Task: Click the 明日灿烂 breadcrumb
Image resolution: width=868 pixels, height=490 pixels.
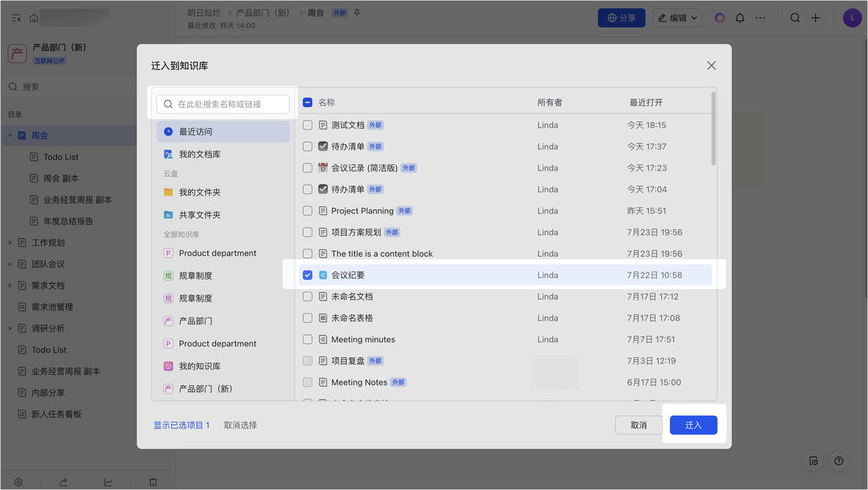Action: pyautogui.click(x=204, y=13)
